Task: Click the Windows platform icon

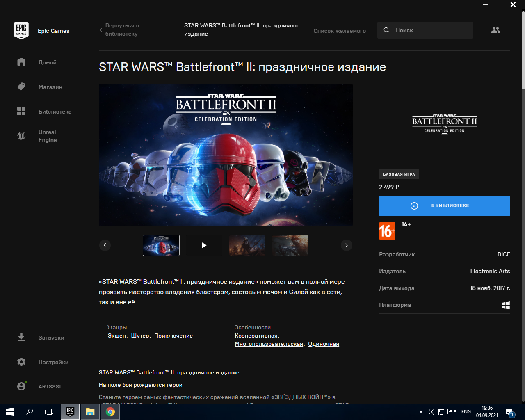Action: click(506, 305)
